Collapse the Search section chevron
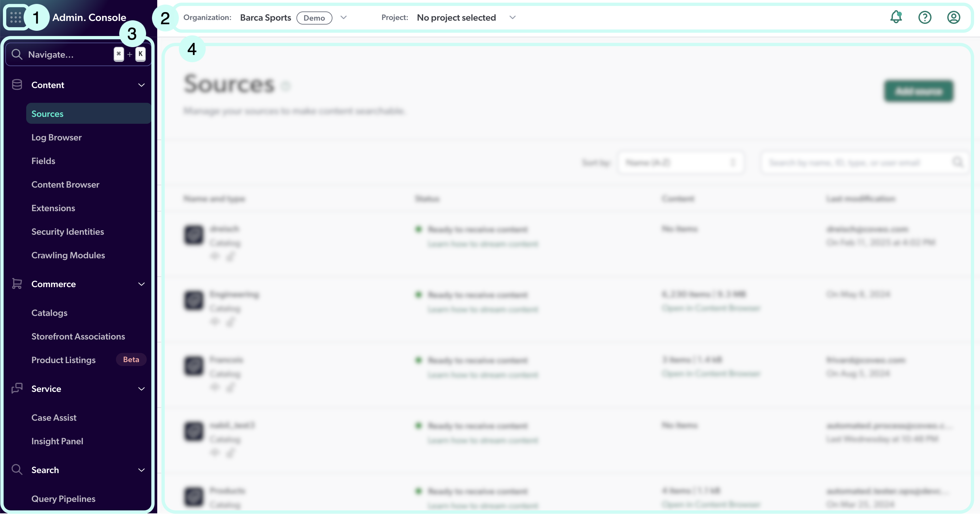 (141, 470)
